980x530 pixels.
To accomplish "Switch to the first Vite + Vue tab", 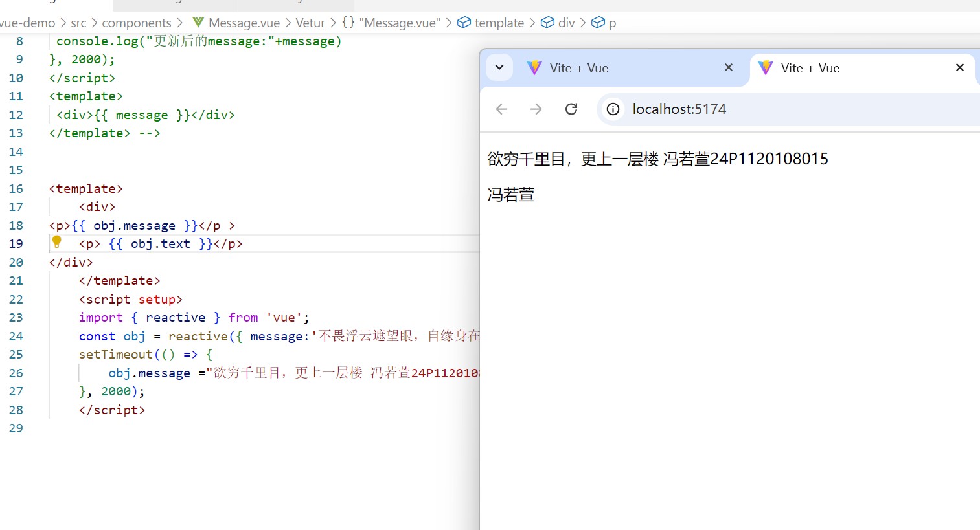I will pyautogui.click(x=632, y=68).
